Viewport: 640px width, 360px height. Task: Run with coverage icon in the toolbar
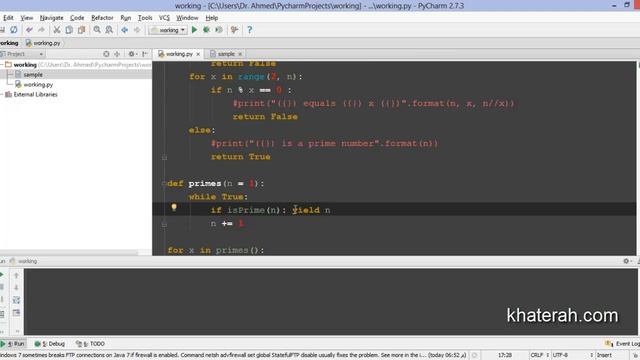219,30
